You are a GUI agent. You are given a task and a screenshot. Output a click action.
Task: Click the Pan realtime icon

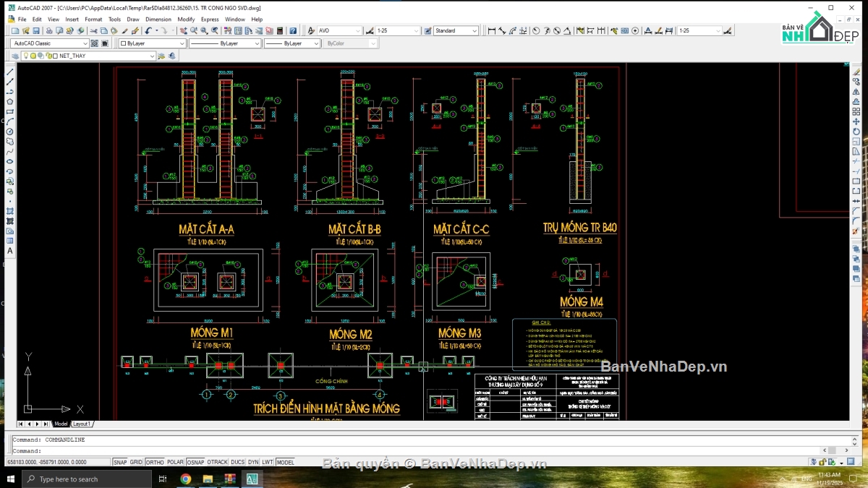click(x=184, y=31)
